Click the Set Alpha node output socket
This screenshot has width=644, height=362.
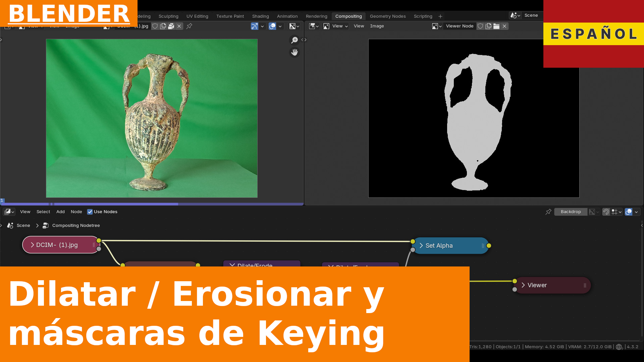pyautogui.click(x=489, y=246)
